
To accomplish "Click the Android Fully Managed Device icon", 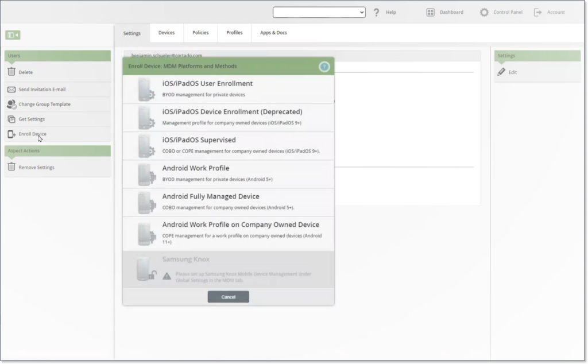I will [x=146, y=203].
